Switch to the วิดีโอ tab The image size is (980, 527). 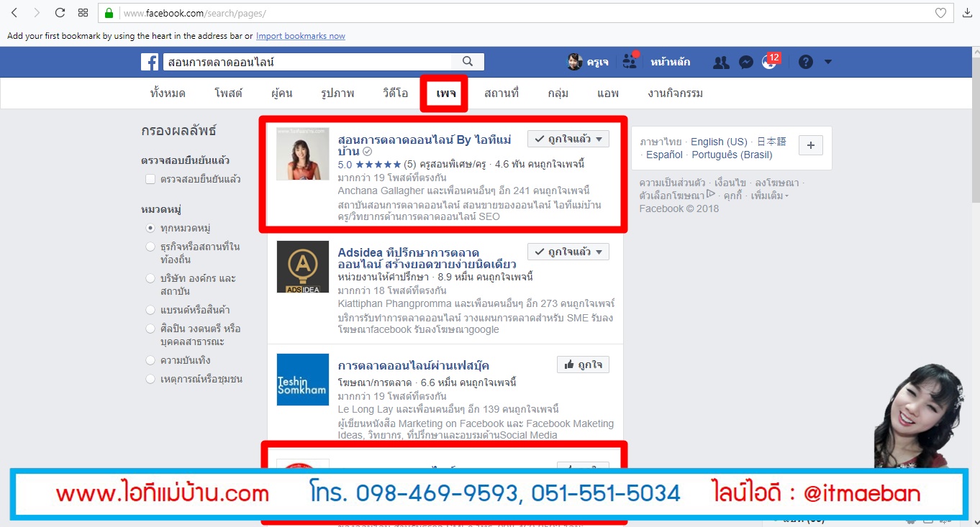point(396,93)
